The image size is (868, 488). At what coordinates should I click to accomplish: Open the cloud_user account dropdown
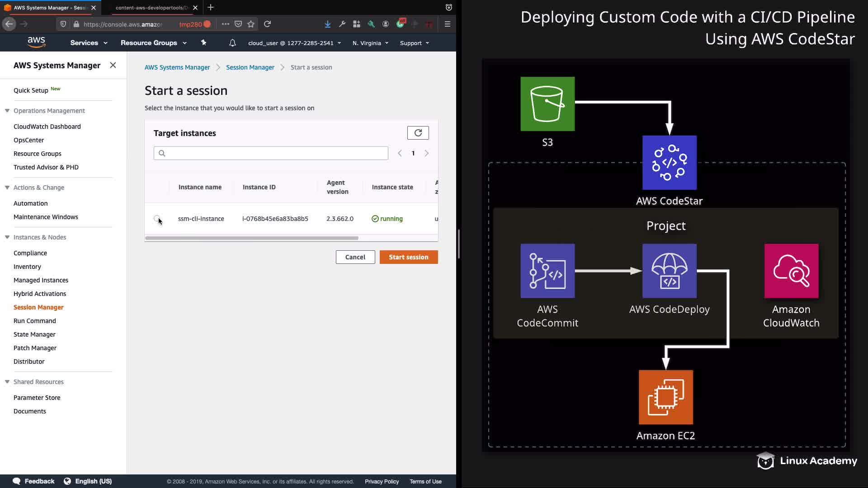[x=294, y=43]
